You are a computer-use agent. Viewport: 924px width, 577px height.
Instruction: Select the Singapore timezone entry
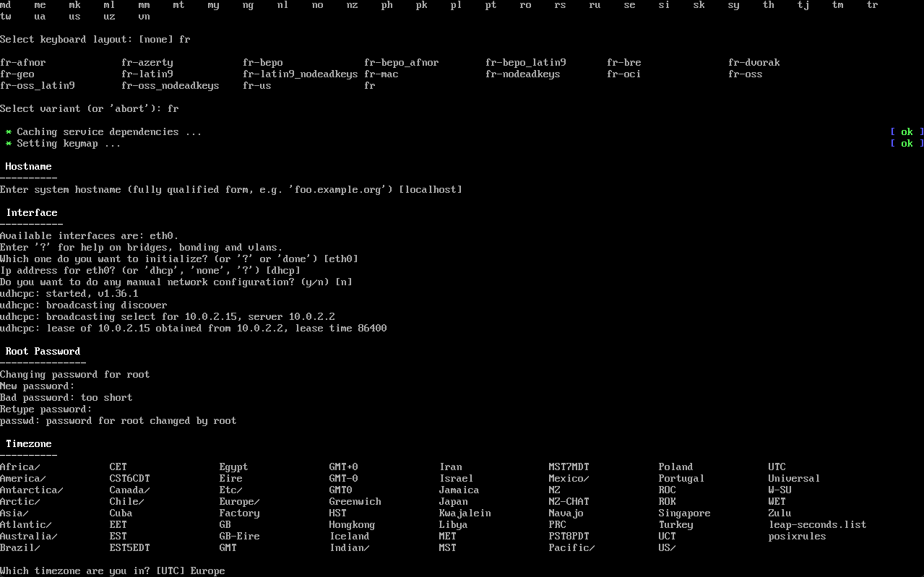[x=684, y=513]
